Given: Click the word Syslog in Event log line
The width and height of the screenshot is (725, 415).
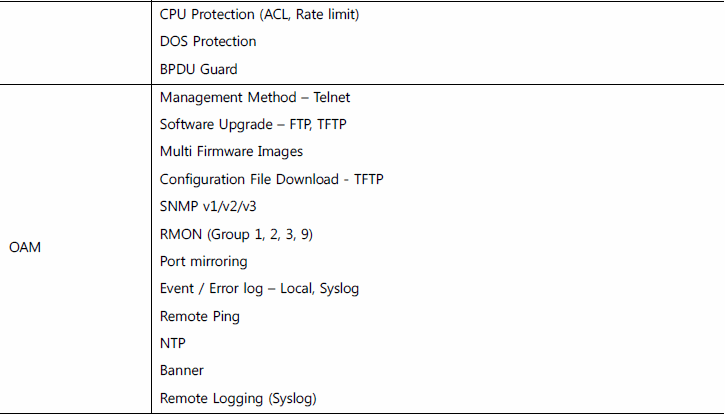Looking at the screenshot, I should pos(339,289).
